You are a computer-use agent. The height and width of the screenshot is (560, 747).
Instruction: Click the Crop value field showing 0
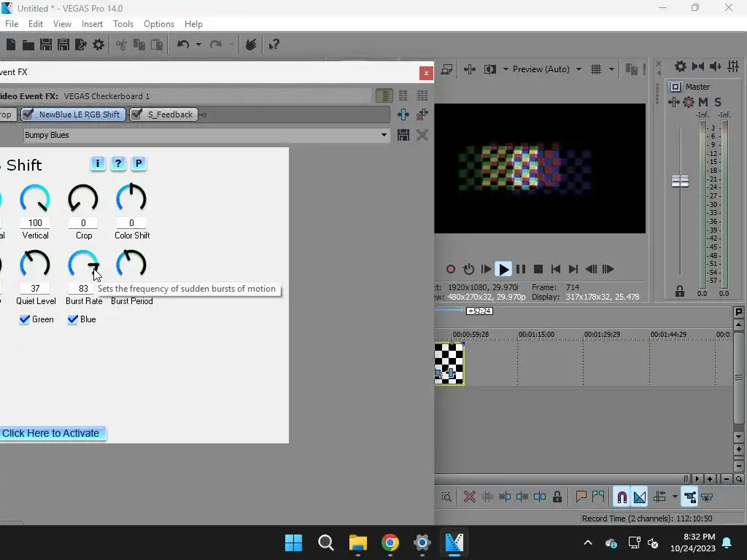coord(83,223)
